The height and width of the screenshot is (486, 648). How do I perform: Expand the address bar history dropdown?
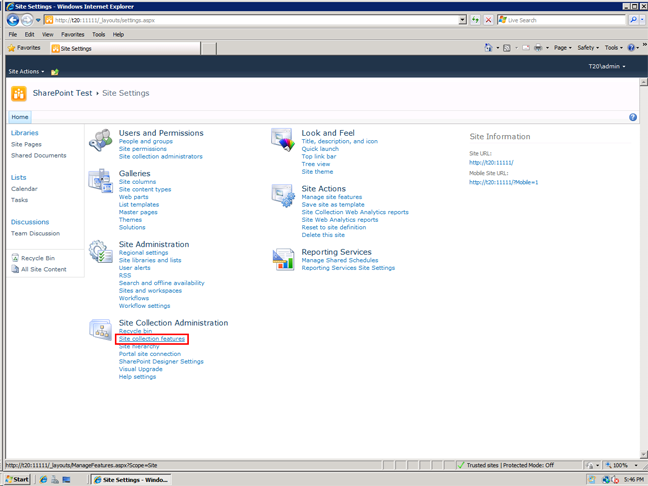[x=463, y=20]
